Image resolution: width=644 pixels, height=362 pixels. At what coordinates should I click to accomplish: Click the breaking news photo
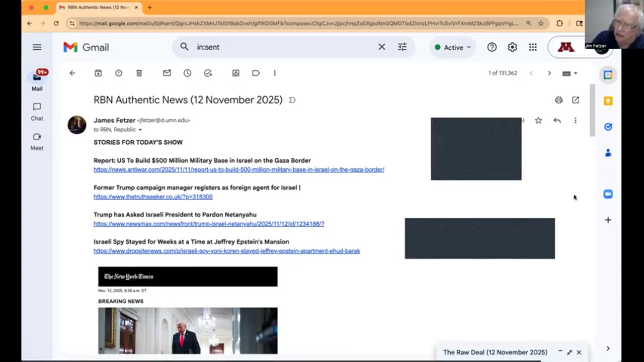click(x=188, y=331)
